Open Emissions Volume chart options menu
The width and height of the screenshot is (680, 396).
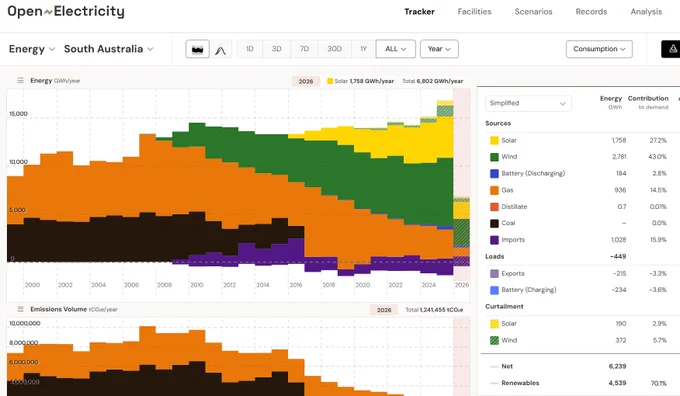[x=20, y=309]
